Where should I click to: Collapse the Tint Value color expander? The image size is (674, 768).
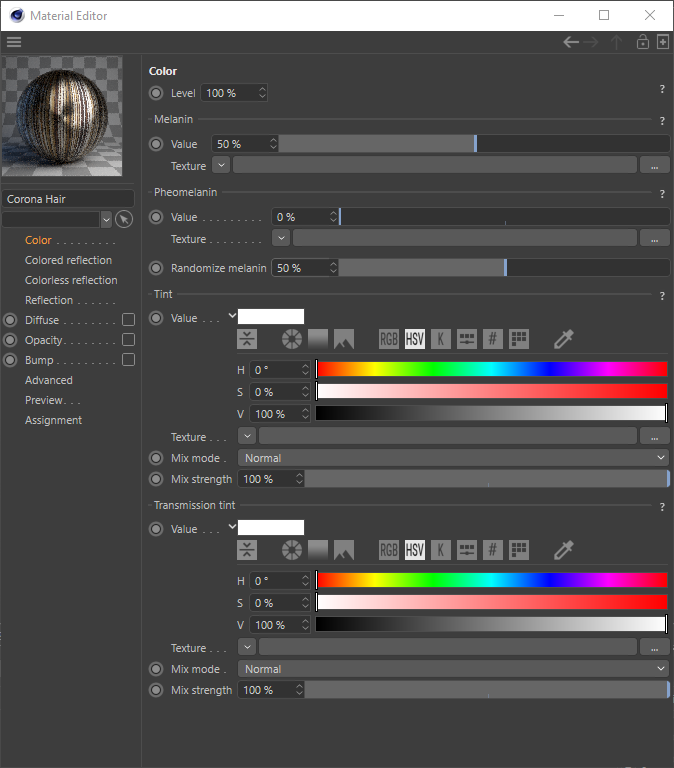point(232,316)
